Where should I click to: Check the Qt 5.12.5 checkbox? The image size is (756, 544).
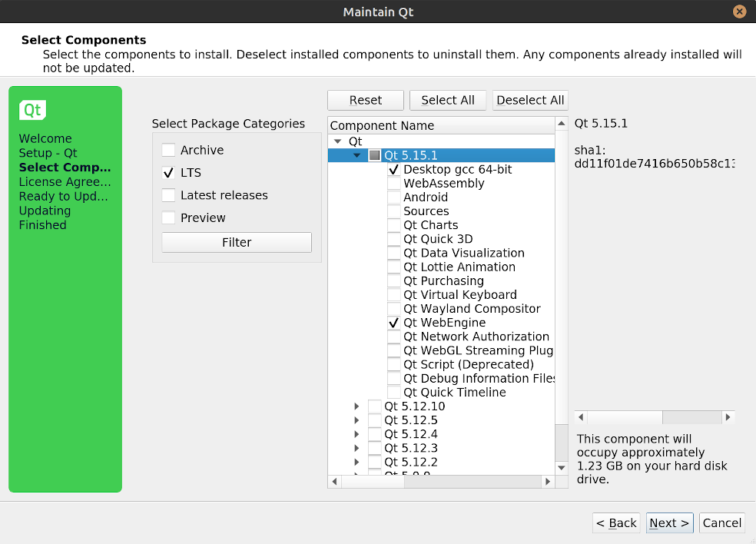(x=374, y=420)
